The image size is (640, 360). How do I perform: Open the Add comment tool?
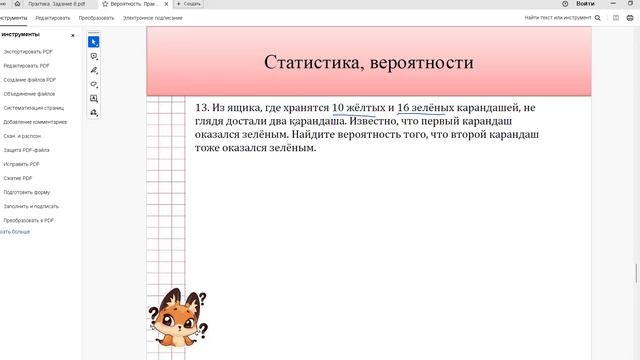pos(93,56)
